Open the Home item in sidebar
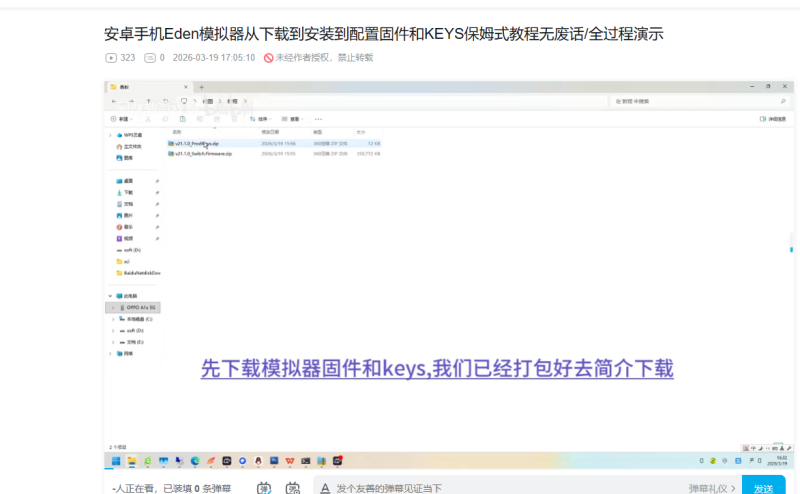The image size is (800, 494). click(129, 146)
